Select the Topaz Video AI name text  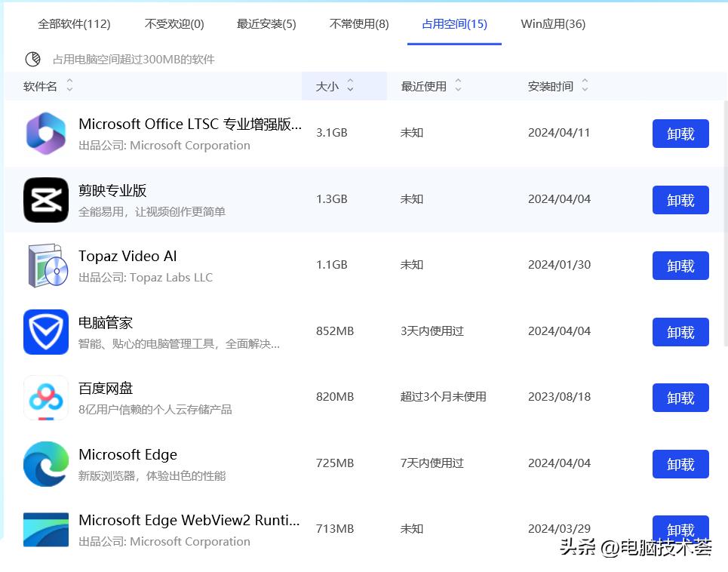pos(127,256)
